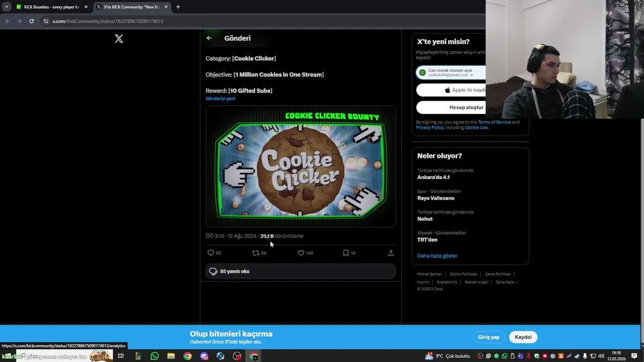
Task: Click the browser forward arrow
Action: [19, 21]
